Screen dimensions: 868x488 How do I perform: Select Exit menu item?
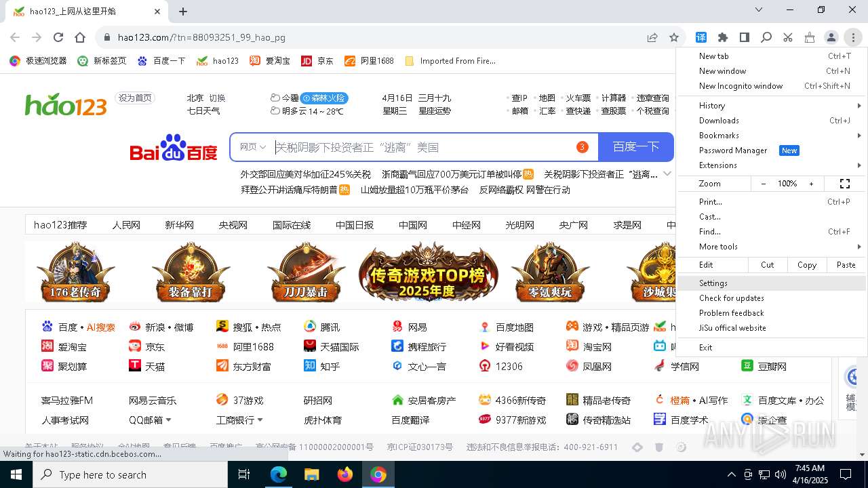point(772,348)
